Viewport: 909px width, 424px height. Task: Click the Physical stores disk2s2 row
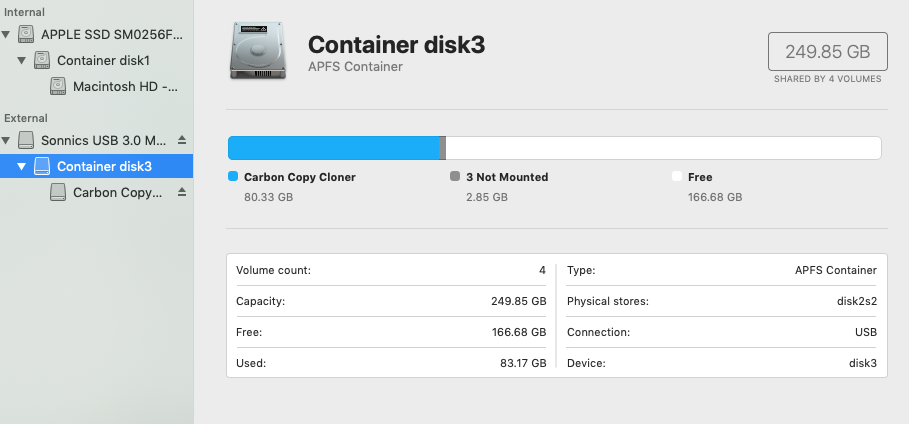pyautogui.click(x=721, y=301)
